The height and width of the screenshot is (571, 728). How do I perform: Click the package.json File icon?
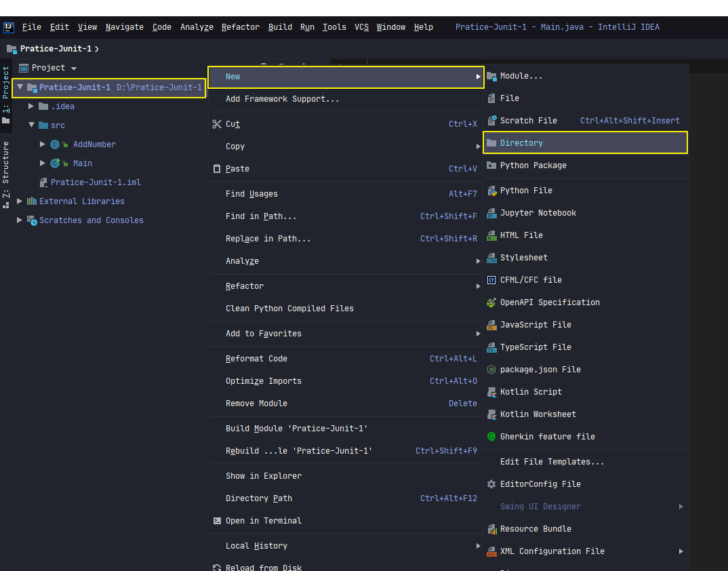(x=491, y=370)
